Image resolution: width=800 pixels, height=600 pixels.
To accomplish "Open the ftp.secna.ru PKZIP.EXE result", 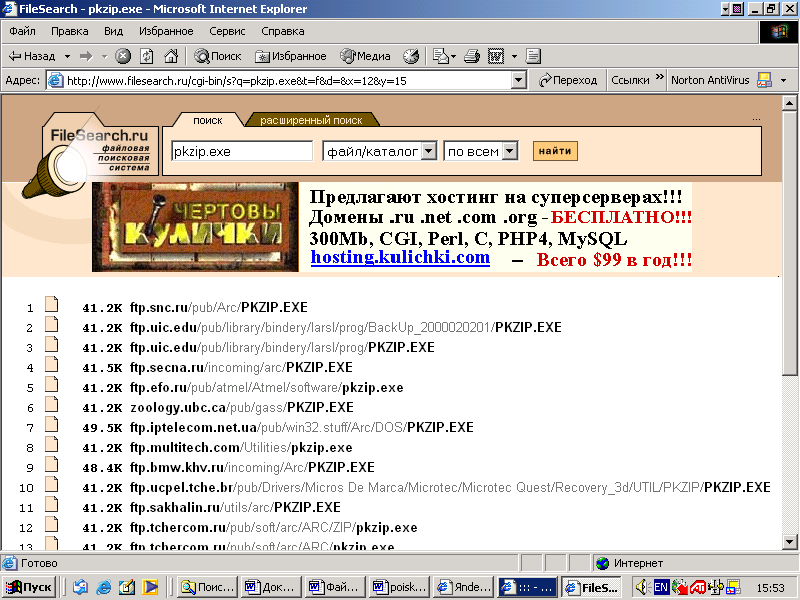I will point(241,367).
